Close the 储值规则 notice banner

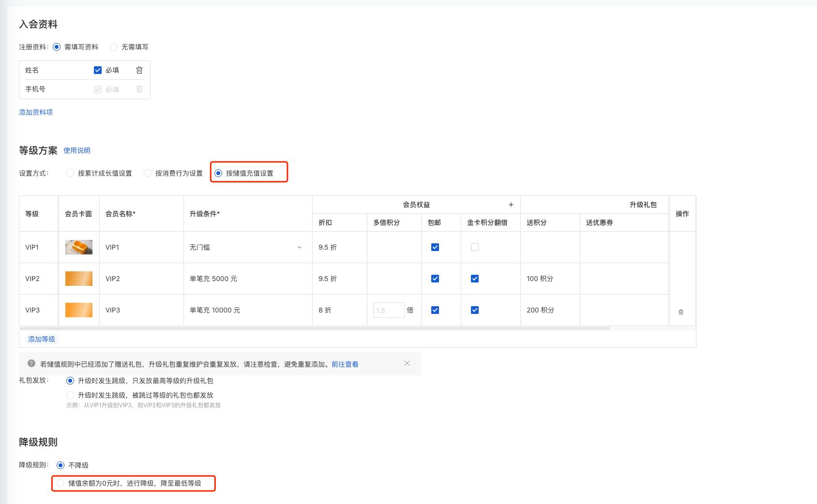click(x=407, y=363)
